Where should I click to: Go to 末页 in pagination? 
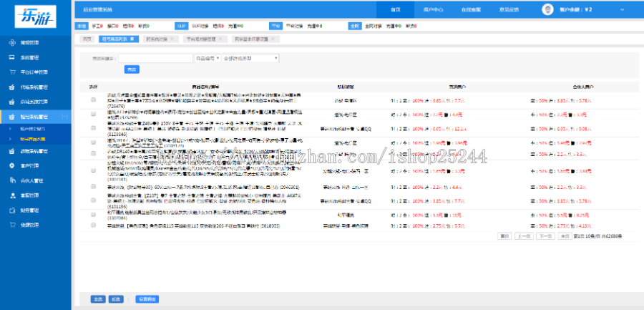click(565, 236)
